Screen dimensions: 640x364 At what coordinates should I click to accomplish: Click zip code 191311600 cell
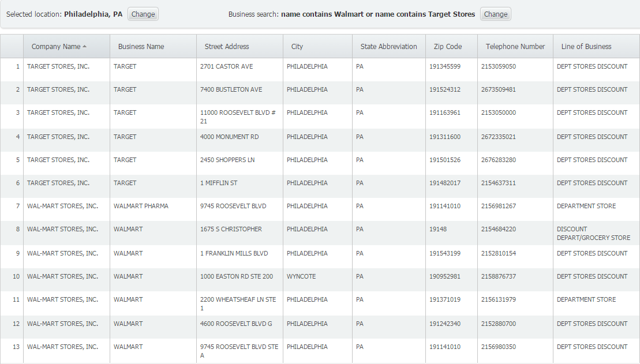[444, 137]
